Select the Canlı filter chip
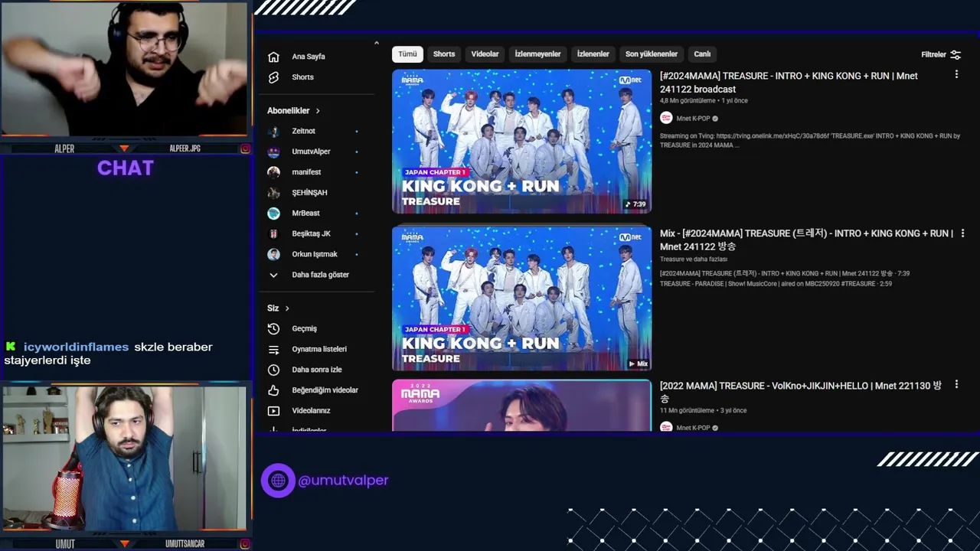The height and width of the screenshot is (551, 980). tap(702, 54)
